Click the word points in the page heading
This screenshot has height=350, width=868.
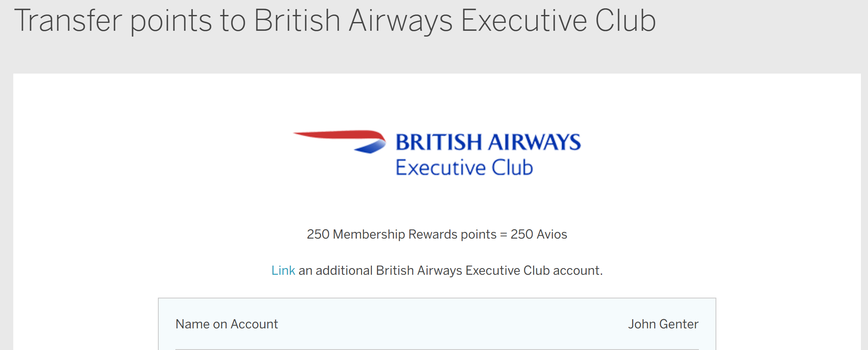coord(171,21)
